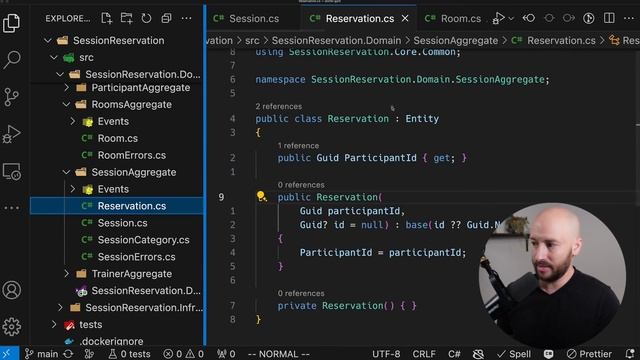Select C# language mode in status bar
Image resolution: width=640 pixels, height=360 pixels.
(x=454, y=354)
